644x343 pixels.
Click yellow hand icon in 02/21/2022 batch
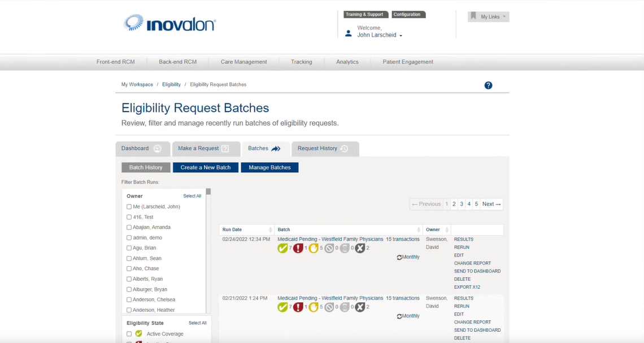[314, 307]
